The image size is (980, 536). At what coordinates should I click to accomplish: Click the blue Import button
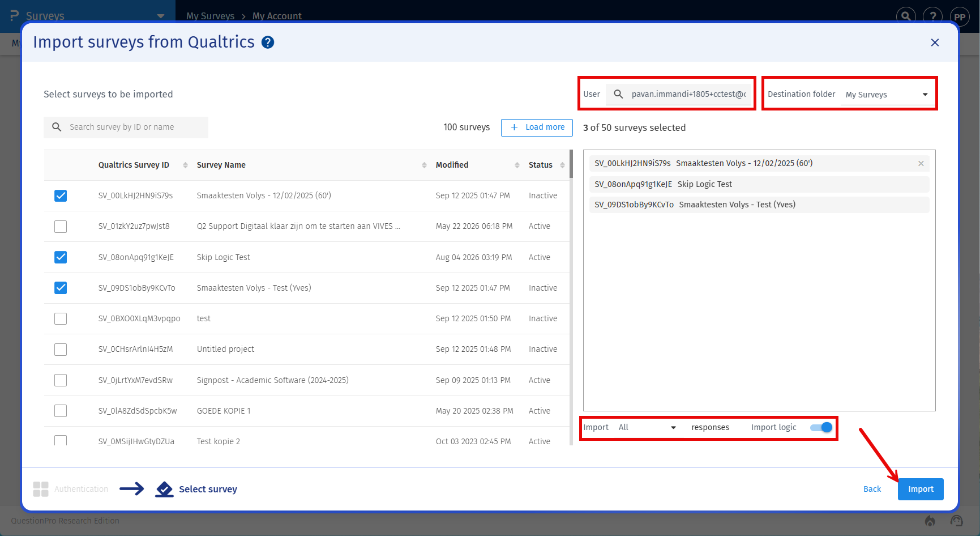click(x=921, y=489)
